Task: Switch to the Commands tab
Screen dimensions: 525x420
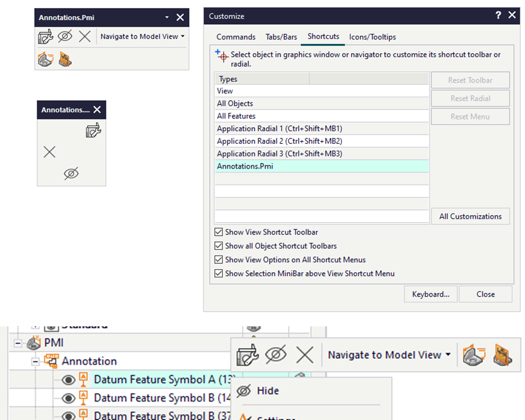Action: 236,37
